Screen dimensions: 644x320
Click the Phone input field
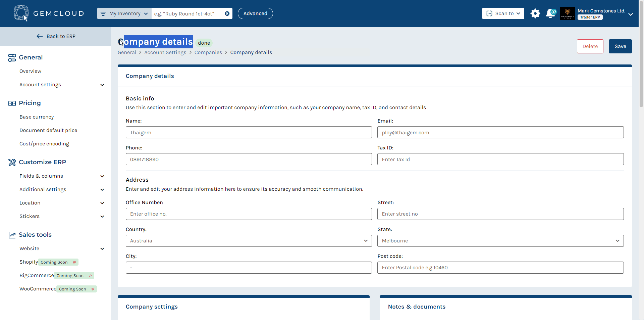(x=249, y=159)
